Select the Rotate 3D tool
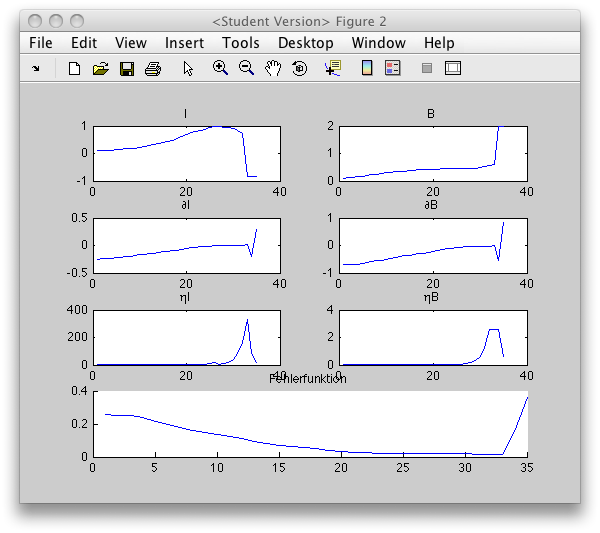The width and height of the screenshot is (600, 533). click(299, 69)
